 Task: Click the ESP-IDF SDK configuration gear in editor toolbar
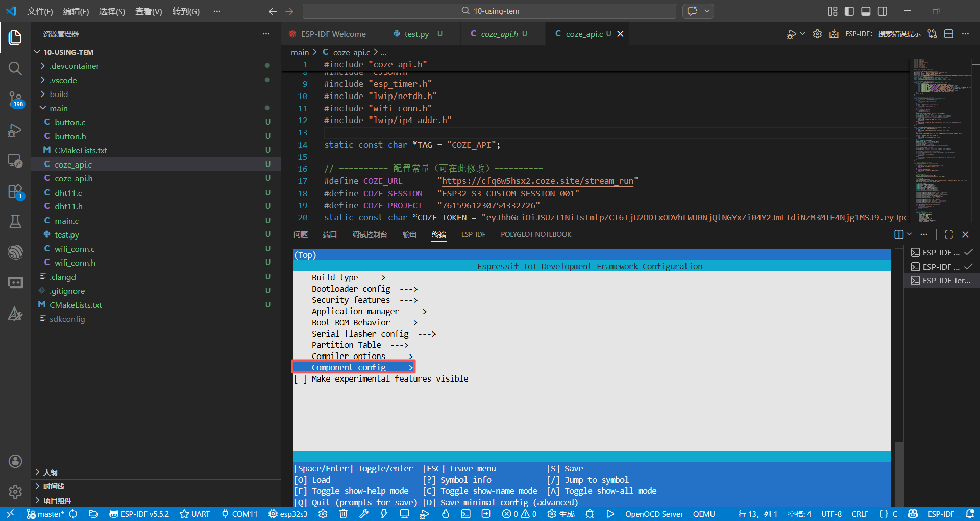817,34
